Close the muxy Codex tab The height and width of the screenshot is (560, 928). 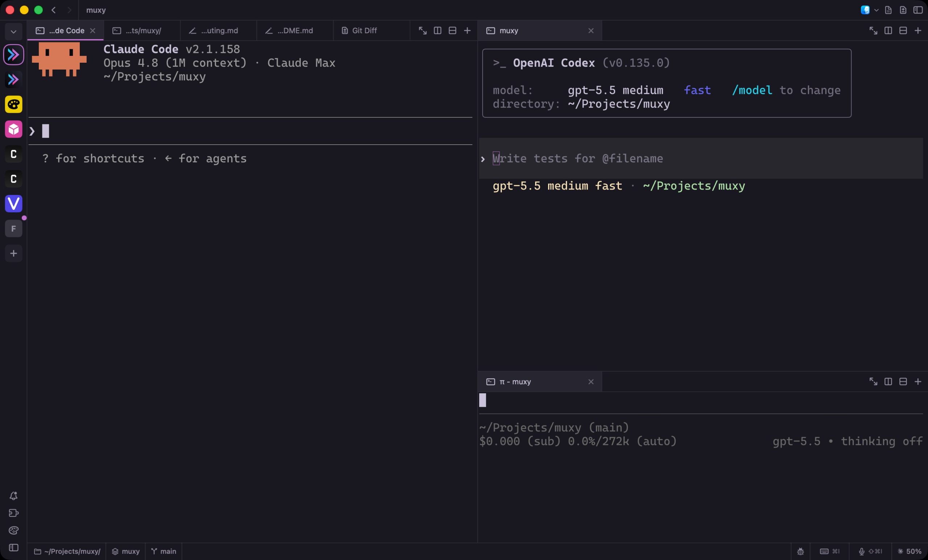[x=591, y=30]
